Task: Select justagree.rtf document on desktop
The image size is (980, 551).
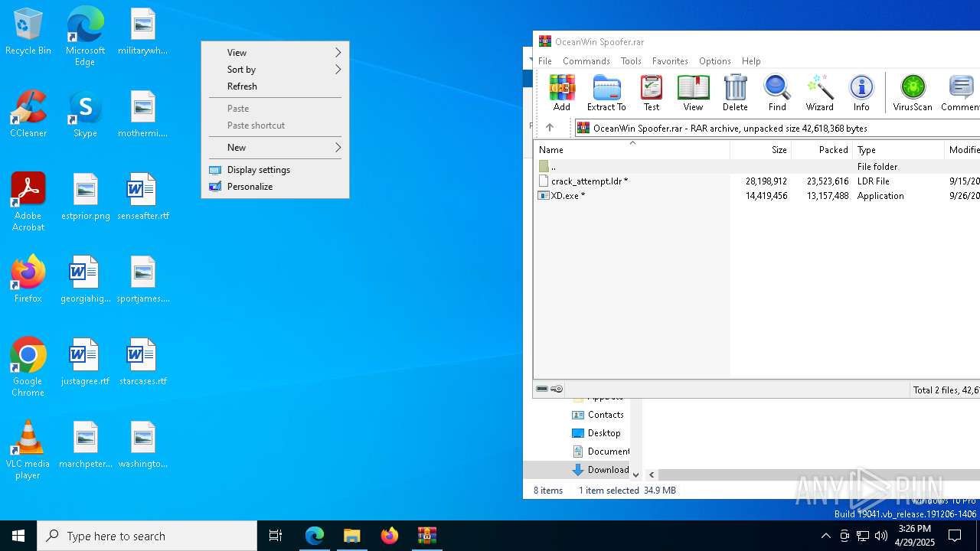Action: tap(85, 362)
